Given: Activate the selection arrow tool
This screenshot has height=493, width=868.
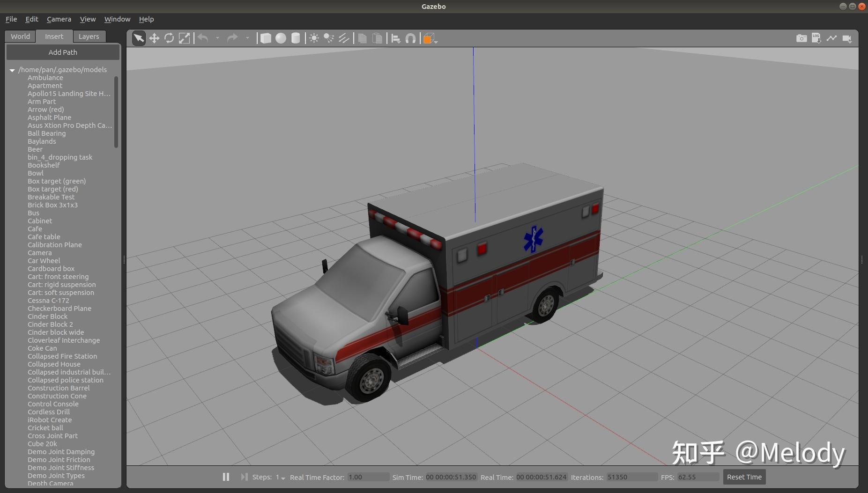Looking at the screenshot, I should (139, 38).
